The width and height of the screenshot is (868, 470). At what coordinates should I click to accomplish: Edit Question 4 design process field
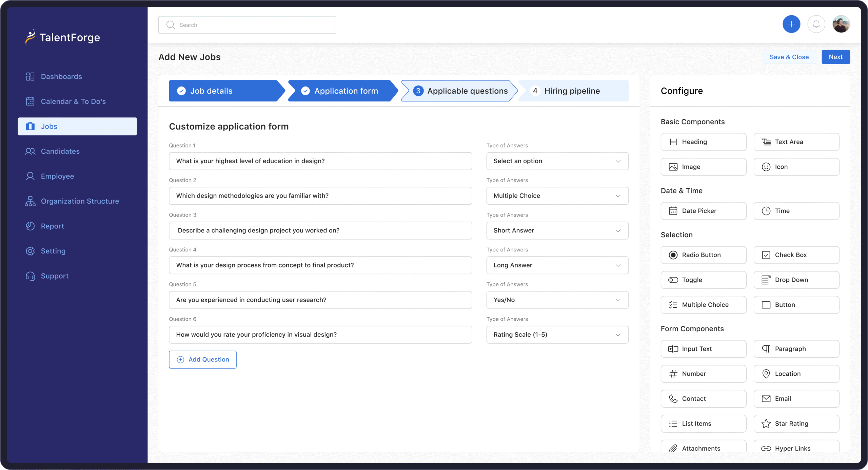pos(320,265)
